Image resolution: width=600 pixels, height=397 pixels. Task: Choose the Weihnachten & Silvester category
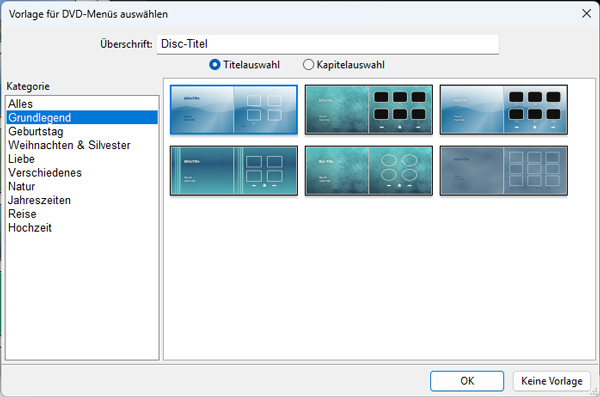[82, 145]
